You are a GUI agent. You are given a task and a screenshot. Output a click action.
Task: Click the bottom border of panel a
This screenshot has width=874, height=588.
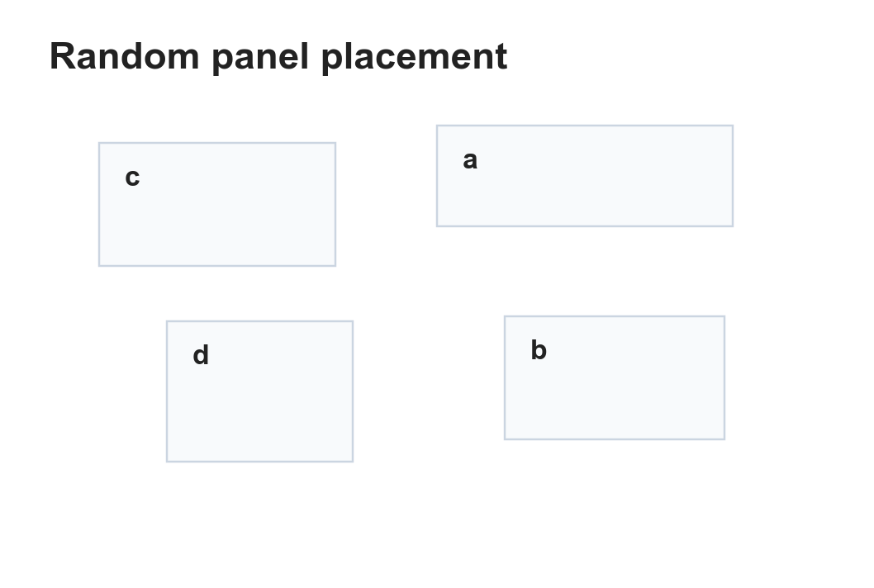tap(585, 226)
